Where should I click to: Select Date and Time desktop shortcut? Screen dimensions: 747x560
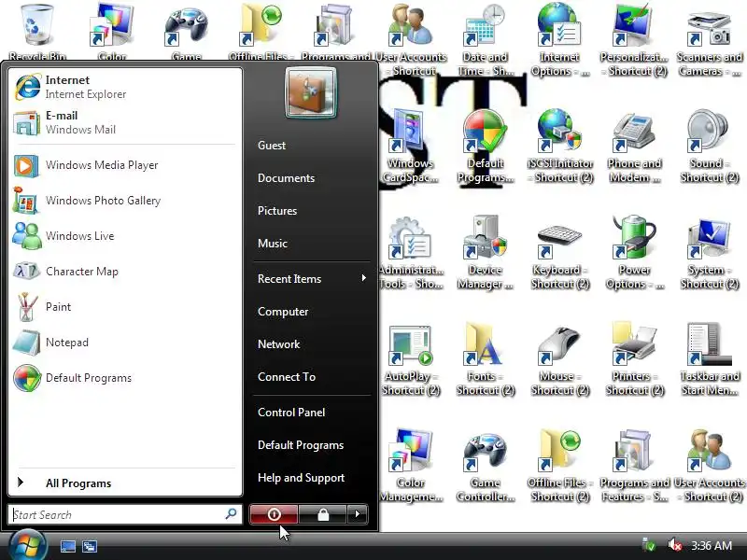(x=485, y=39)
